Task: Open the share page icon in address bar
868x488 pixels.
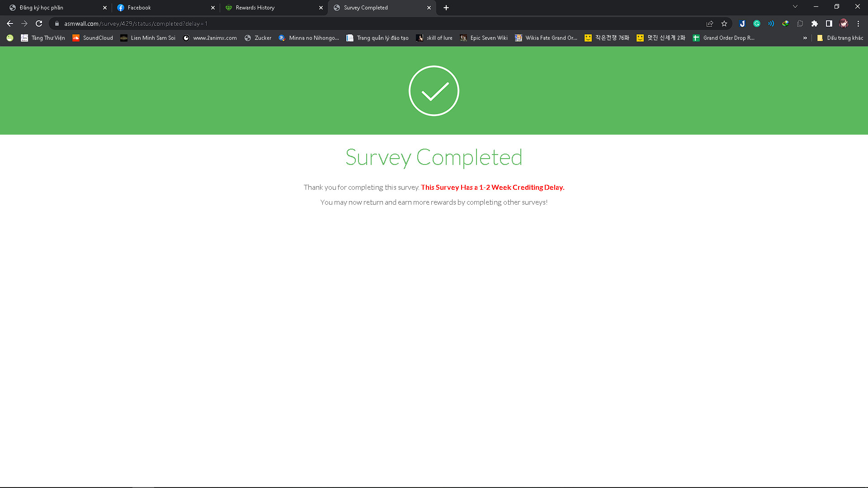Action: (710, 23)
